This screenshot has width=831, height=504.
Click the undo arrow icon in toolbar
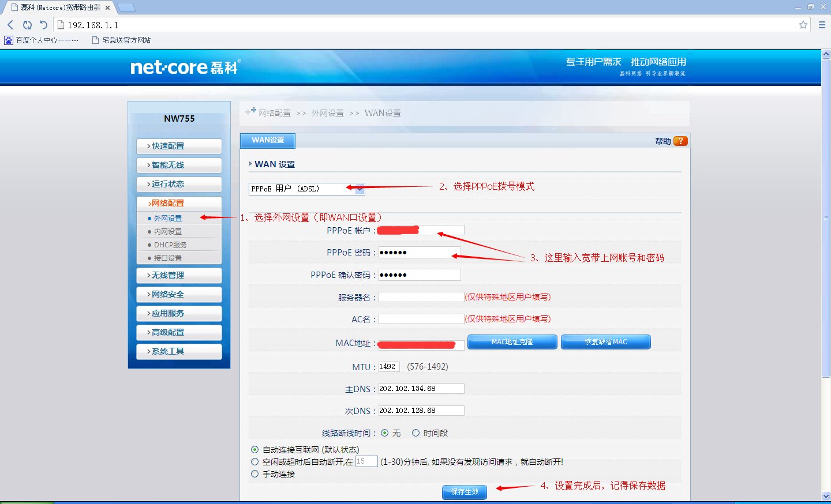click(x=43, y=25)
